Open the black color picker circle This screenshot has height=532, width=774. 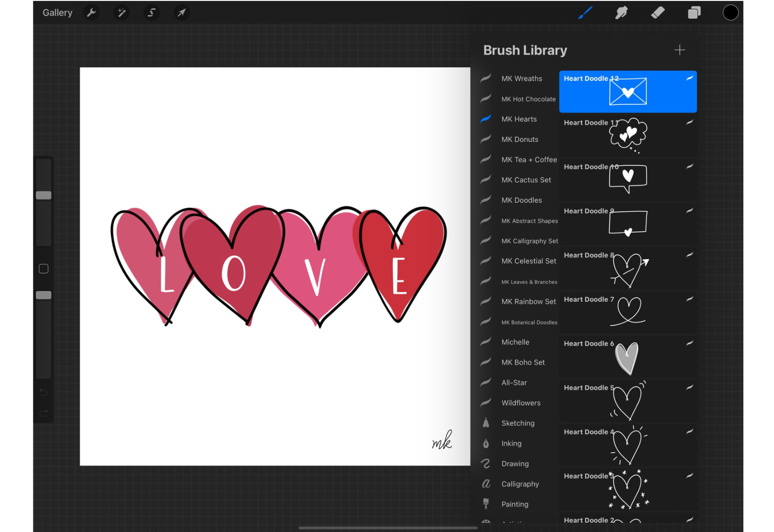(730, 13)
